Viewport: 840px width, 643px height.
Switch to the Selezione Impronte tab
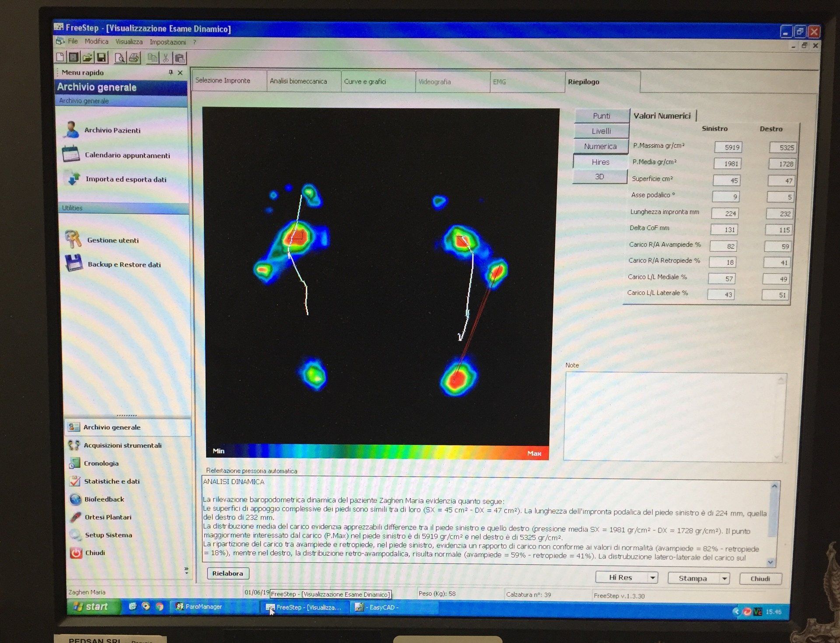tap(229, 81)
